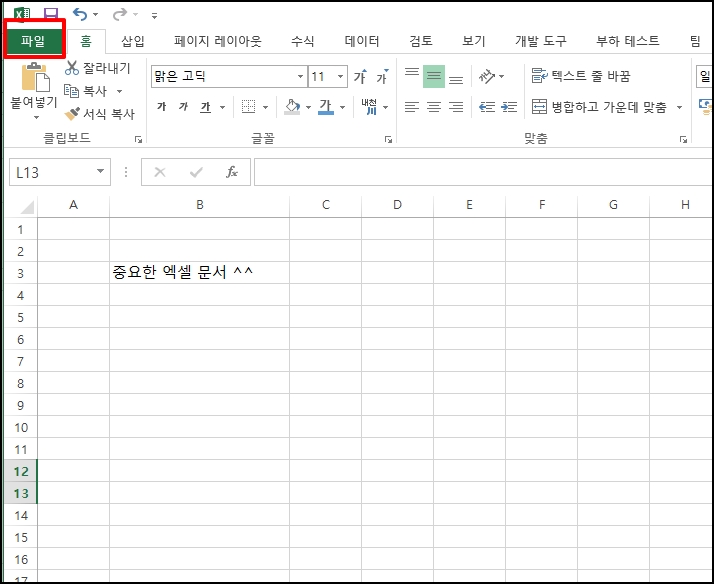Open font group dialog launcher
The image size is (714, 584).
(388, 140)
